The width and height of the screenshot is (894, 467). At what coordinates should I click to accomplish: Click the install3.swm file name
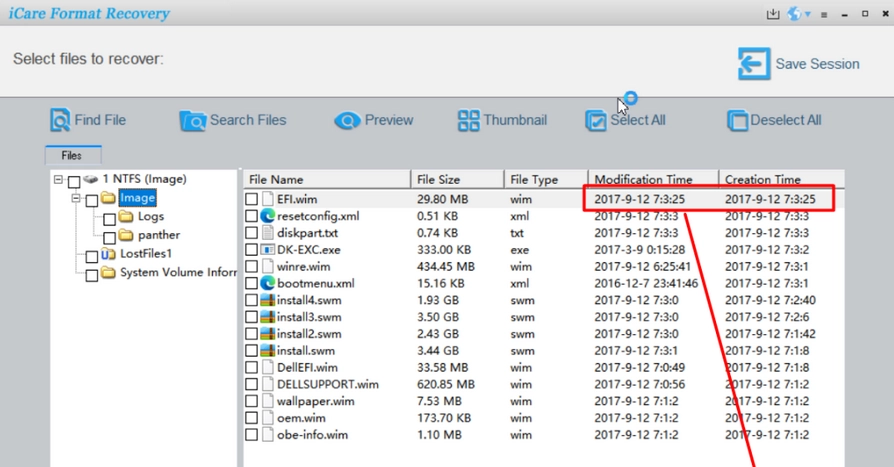coord(309,317)
